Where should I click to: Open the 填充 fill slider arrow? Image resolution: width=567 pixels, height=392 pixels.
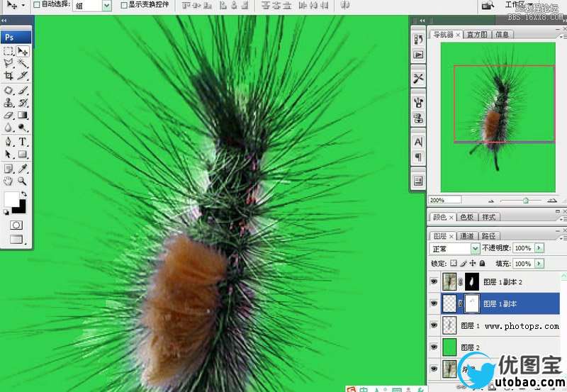coord(539,264)
